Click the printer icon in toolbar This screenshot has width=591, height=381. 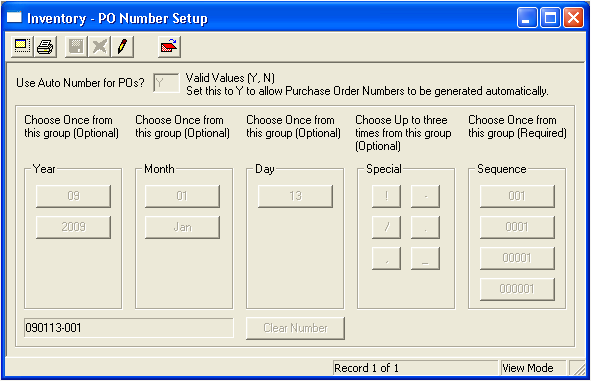tap(45, 47)
